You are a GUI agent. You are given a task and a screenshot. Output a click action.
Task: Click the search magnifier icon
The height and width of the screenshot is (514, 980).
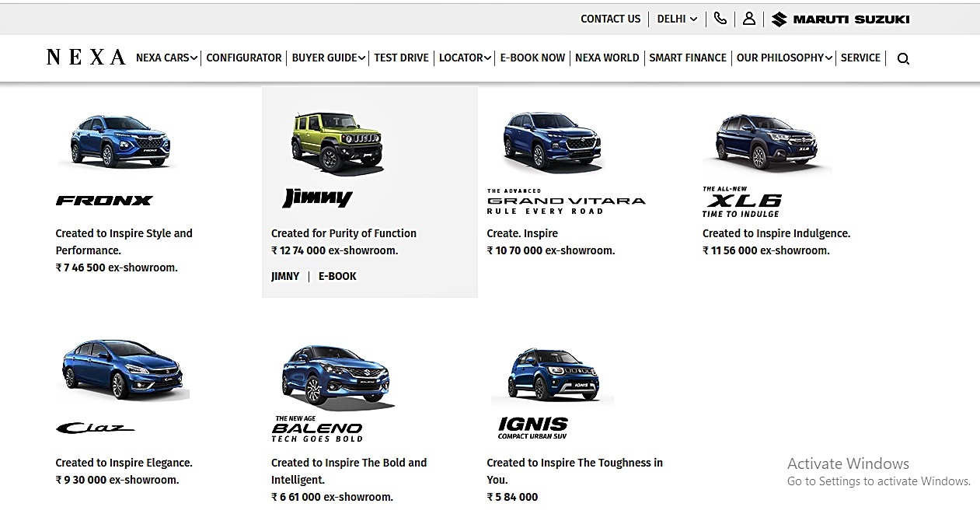click(903, 58)
